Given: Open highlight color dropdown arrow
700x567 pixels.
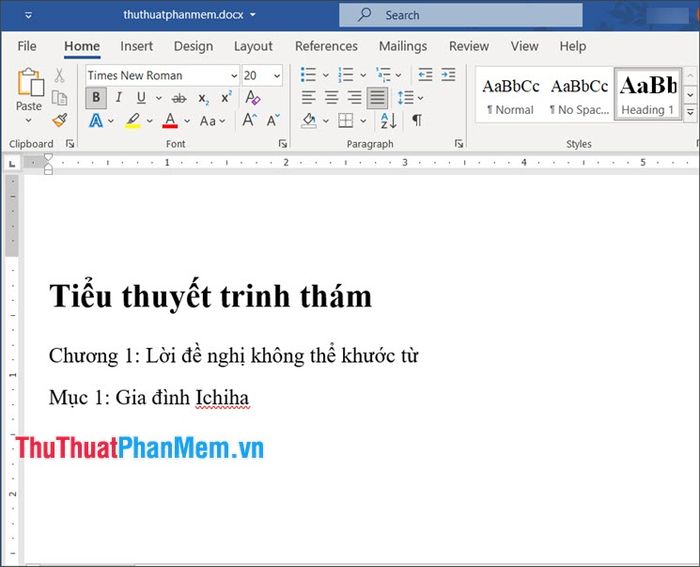Looking at the screenshot, I should pos(150,121).
